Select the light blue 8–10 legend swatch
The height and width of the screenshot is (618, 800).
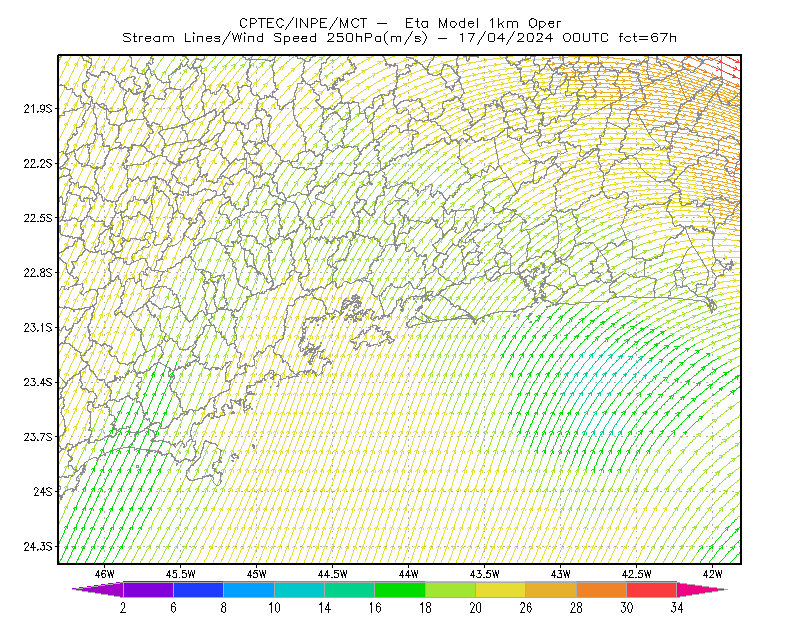point(249,589)
